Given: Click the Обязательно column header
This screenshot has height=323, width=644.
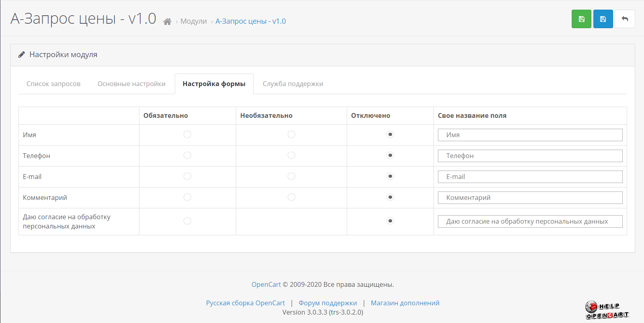Looking at the screenshot, I should [x=166, y=115].
